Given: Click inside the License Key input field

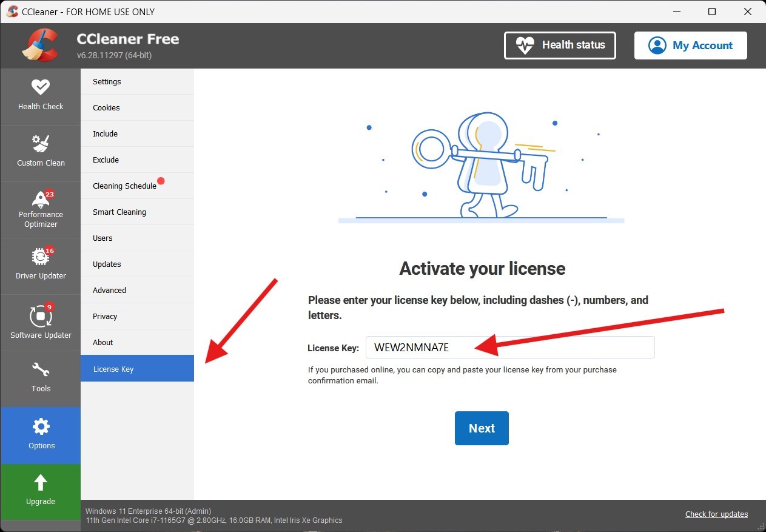Looking at the screenshot, I should 510,348.
